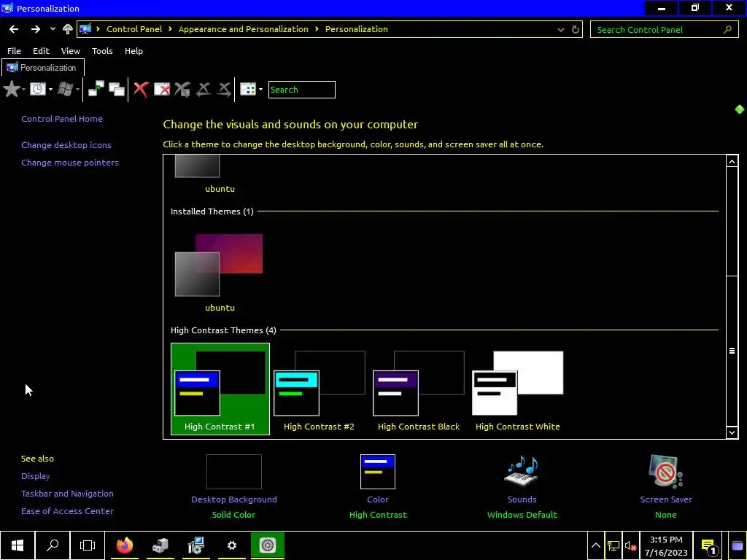Image resolution: width=747 pixels, height=560 pixels.
Task: Click the red X close tab icon
Action: coord(141,89)
